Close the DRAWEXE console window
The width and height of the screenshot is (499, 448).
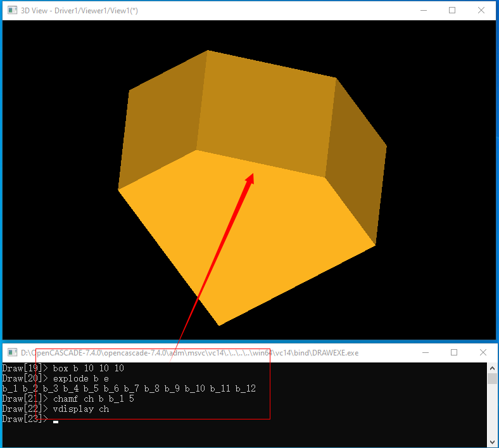[x=483, y=352]
